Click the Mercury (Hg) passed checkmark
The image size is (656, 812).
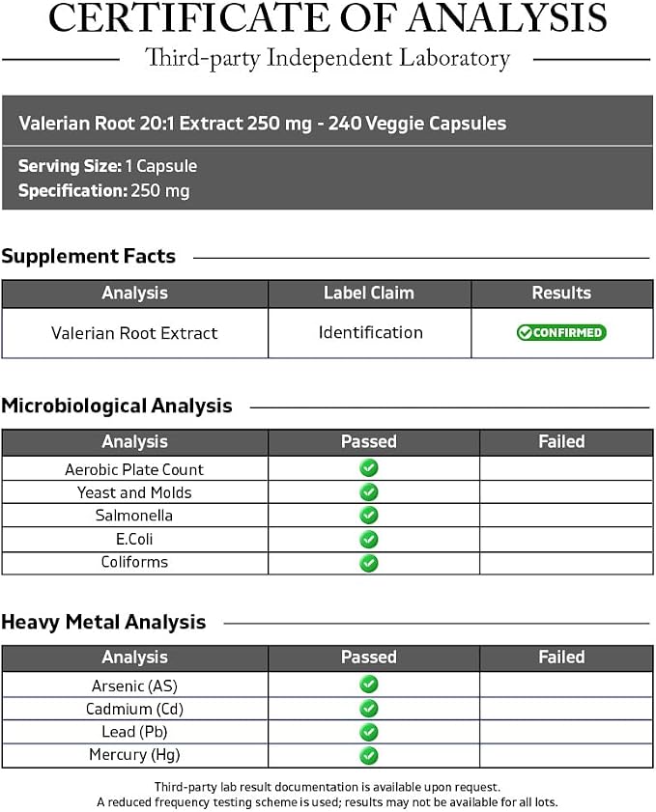tap(369, 756)
